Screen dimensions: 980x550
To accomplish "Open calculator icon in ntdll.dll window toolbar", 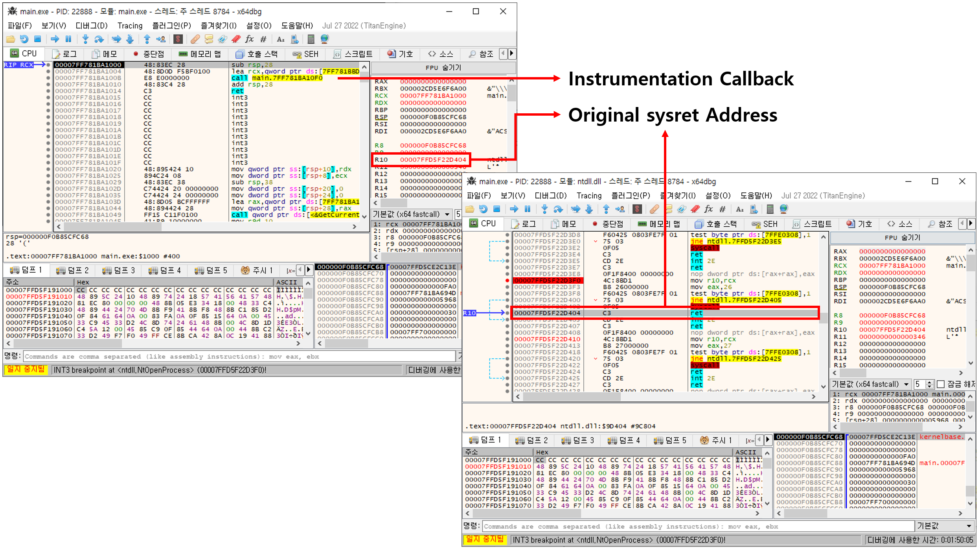I will pos(770,209).
